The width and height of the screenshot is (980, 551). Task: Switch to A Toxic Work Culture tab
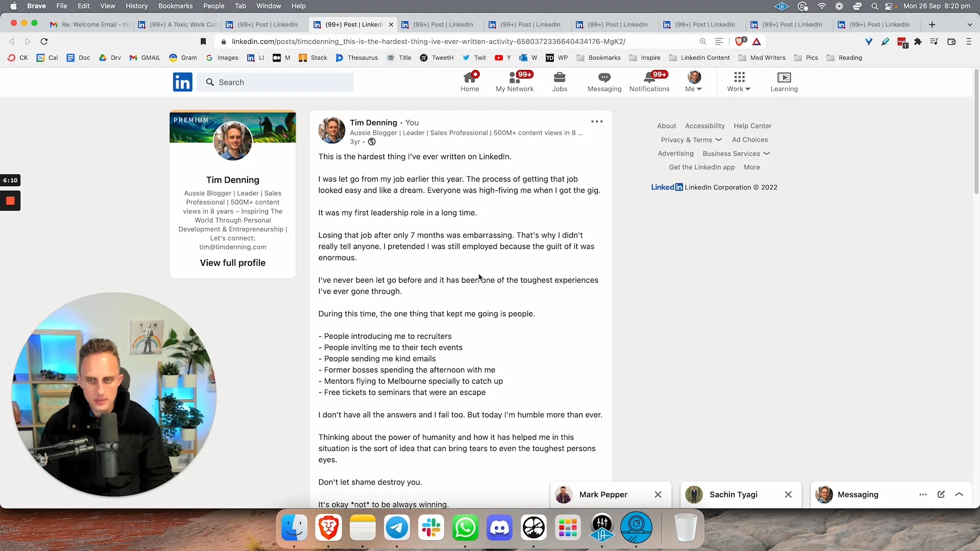[177, 24]
